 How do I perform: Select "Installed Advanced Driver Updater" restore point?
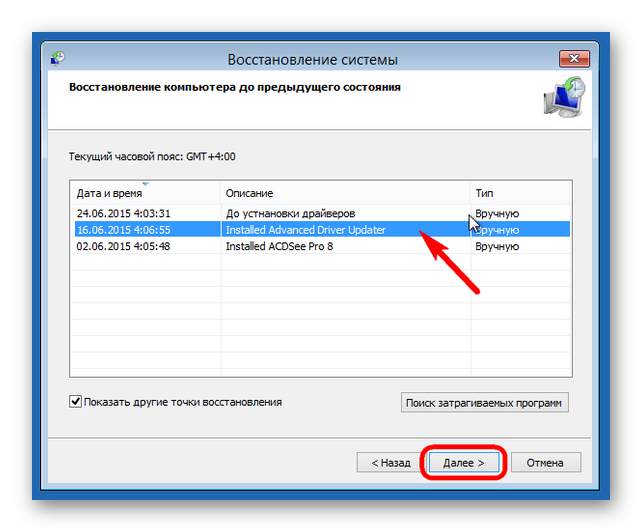click(305, 230)
